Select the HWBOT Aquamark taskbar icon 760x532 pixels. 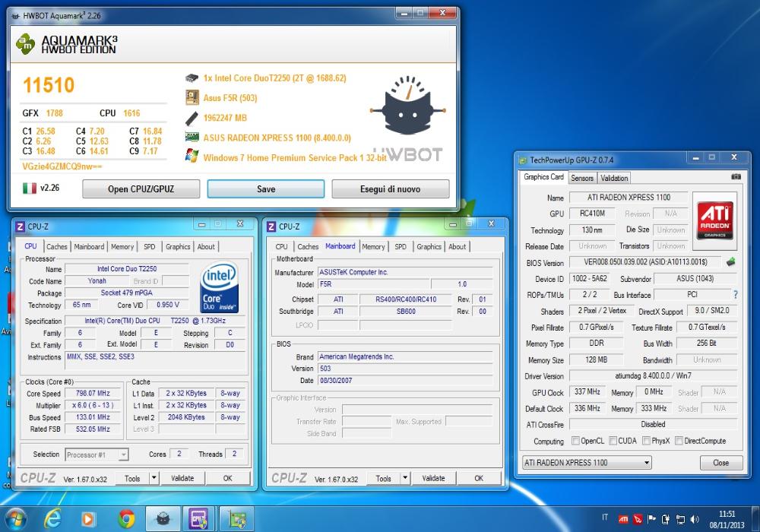tap(163, 519)
